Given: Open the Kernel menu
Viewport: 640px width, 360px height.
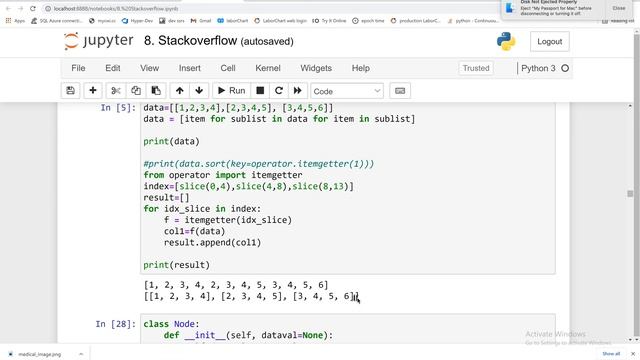Looking at the screenshot, I should pos(268,68).
